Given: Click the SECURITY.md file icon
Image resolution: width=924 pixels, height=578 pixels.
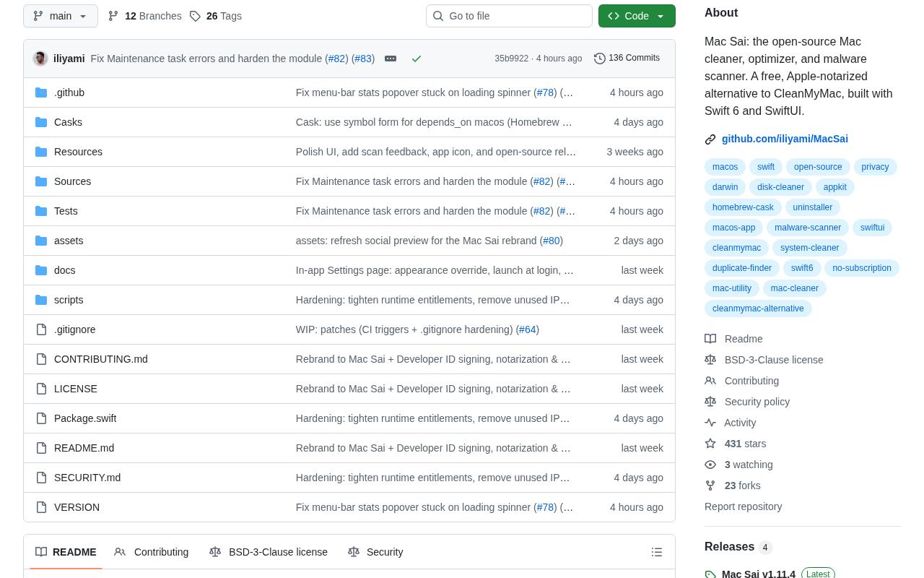Looking at the screenshot, I should pos(41,478).
